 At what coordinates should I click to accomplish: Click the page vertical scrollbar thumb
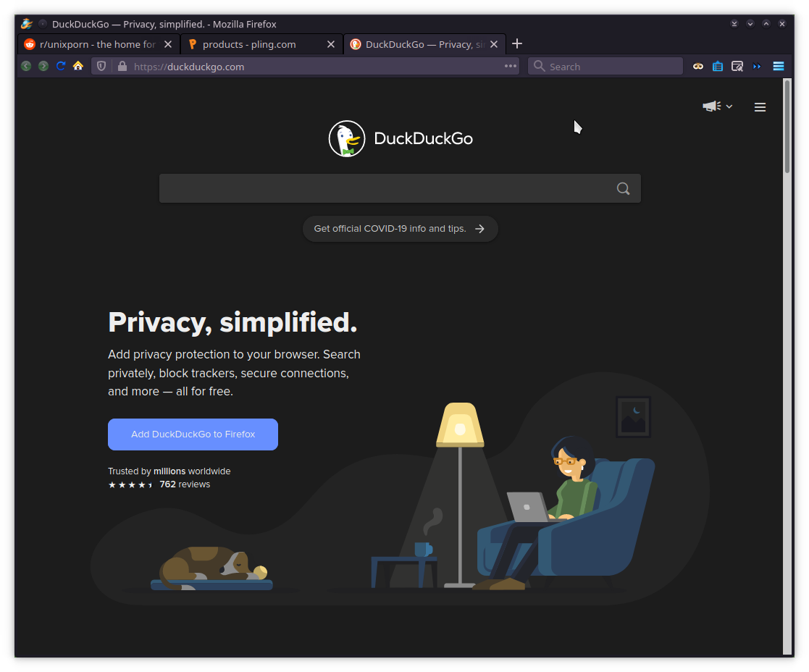[787, 126]
